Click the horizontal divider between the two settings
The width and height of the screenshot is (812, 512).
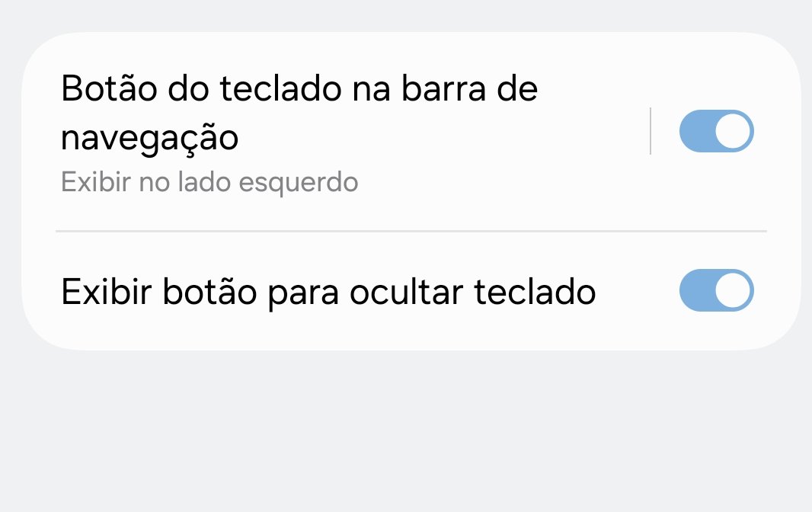(411, 231)
